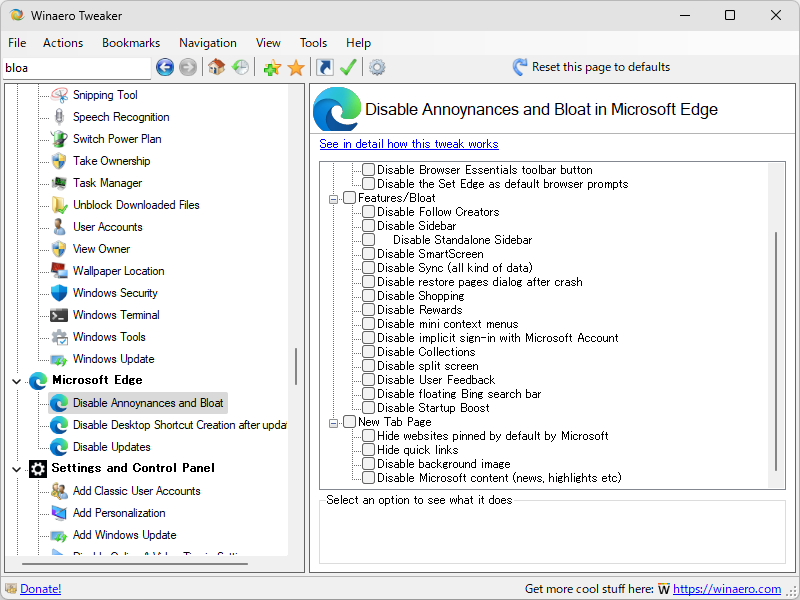
Task: Open the Actions menu
Action: point(63,43)
